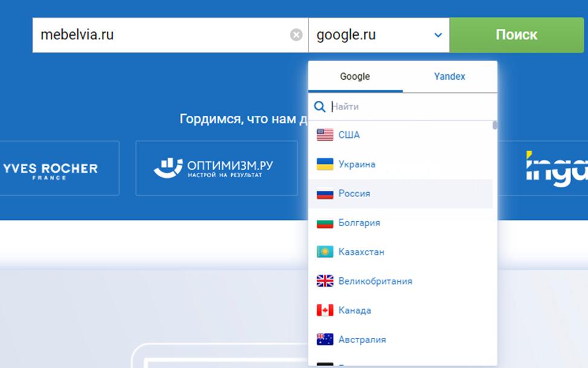588x368 pixels.
Task: Choose Болгария from the country list
Action: pos(400,223)
